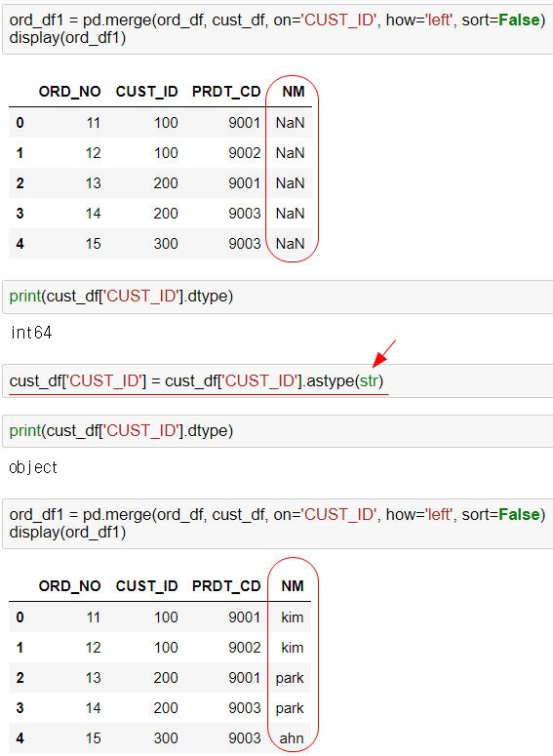
Task: Click 'park' in row 2
Action: (290, 678)
